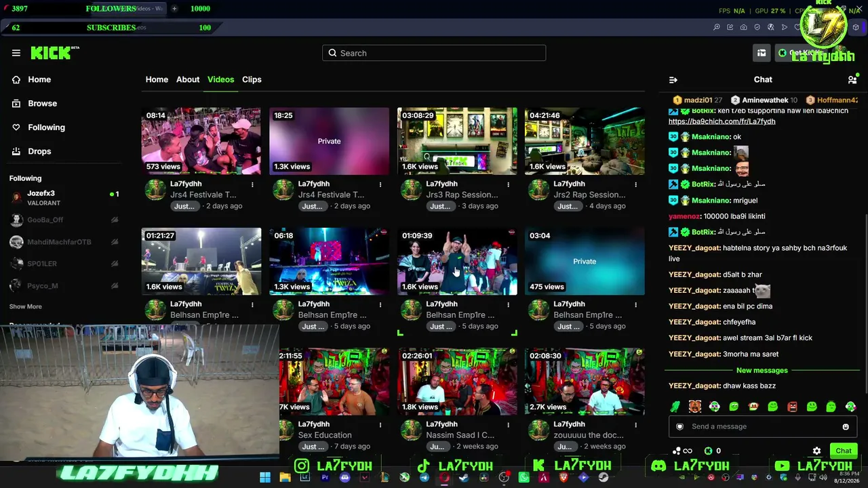
Task: Switch to the Clips tab
Action: (x=252, y=79)
